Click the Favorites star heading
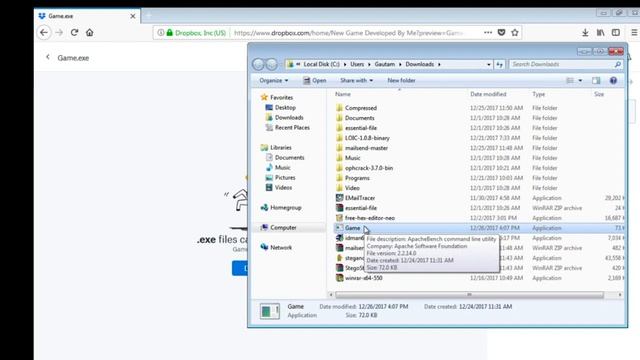The width and height of the screenshot is (640, 360). tap(277, 98)
